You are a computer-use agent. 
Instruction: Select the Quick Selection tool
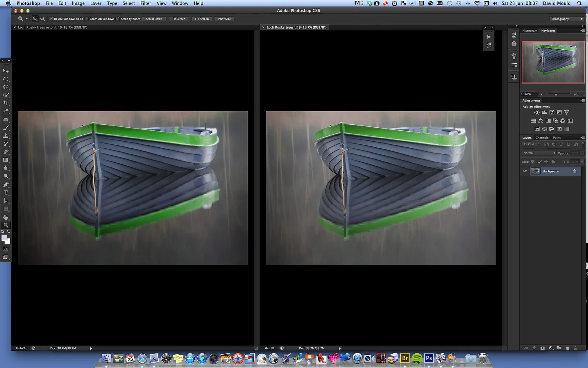tap(6, 95)
